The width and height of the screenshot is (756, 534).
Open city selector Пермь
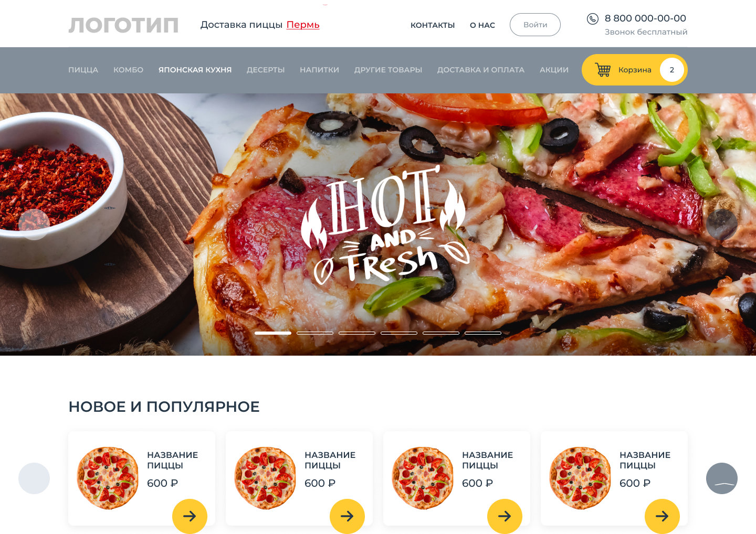303,25
